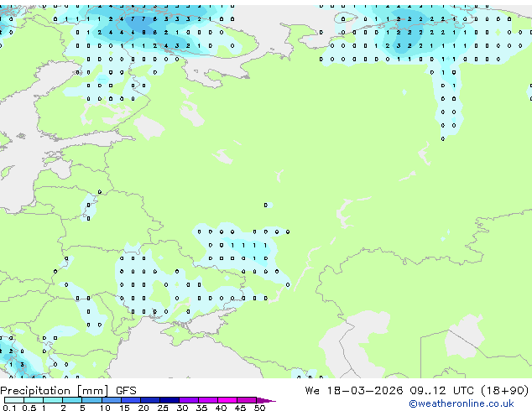Click the '45' legend value
The image size is (532, 411).
tap(241, 408)
